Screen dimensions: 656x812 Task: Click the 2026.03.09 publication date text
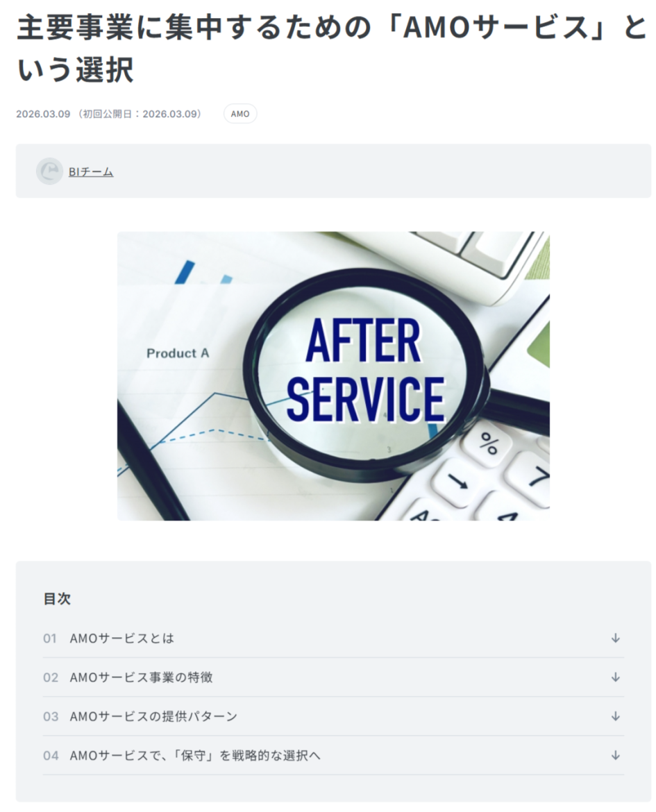43,114
